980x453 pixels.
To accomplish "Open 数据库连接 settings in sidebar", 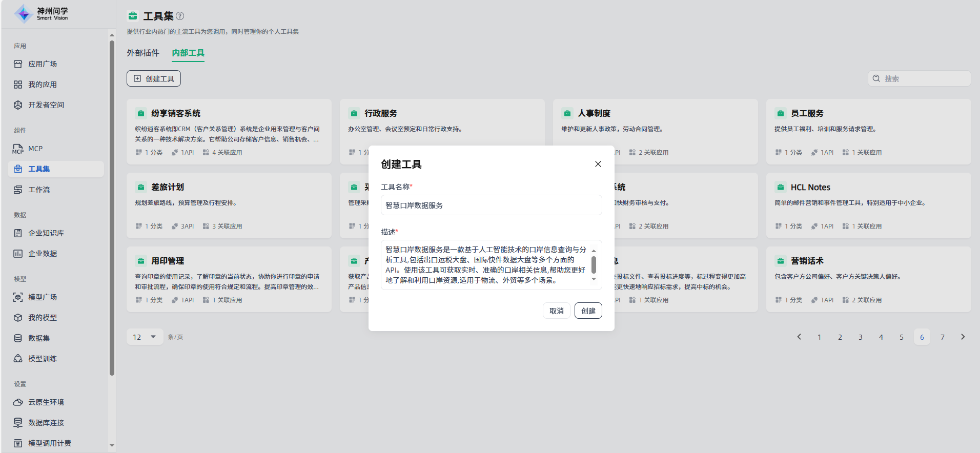I will pyautogui.click(x=46, y=423).
